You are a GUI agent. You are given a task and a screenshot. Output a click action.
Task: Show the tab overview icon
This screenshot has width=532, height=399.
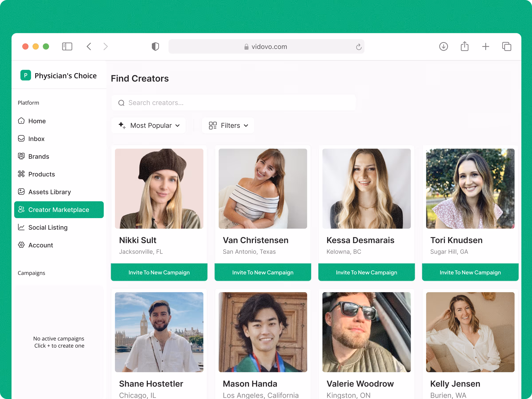pos(507,46)
